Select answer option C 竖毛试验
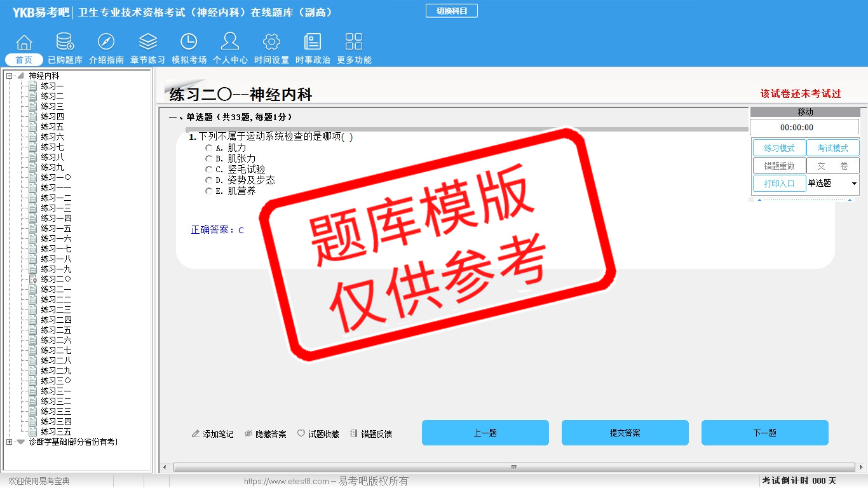Screen dimensions: 868x488 (x=208, y=170)
